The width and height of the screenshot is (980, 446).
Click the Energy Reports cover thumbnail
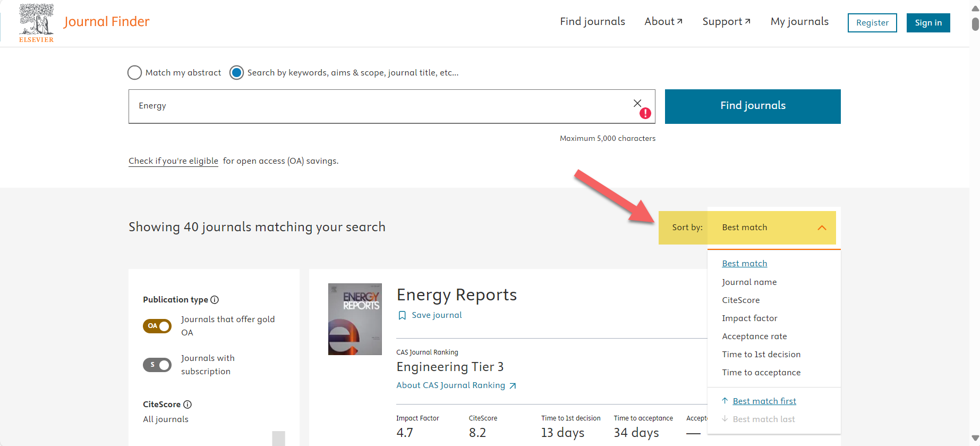tap(355, 319)
